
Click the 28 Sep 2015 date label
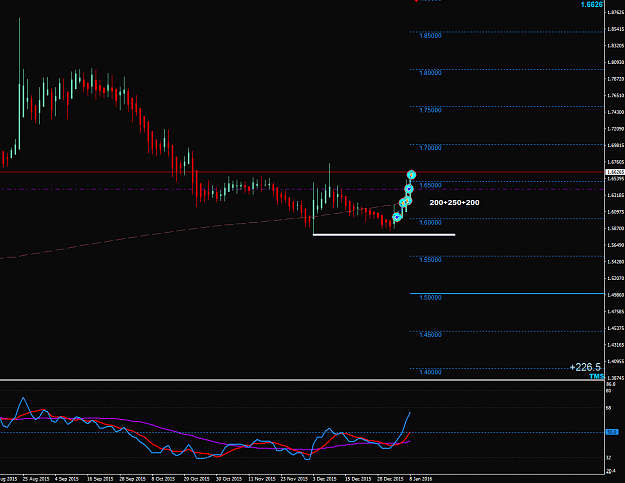point(132,479)
